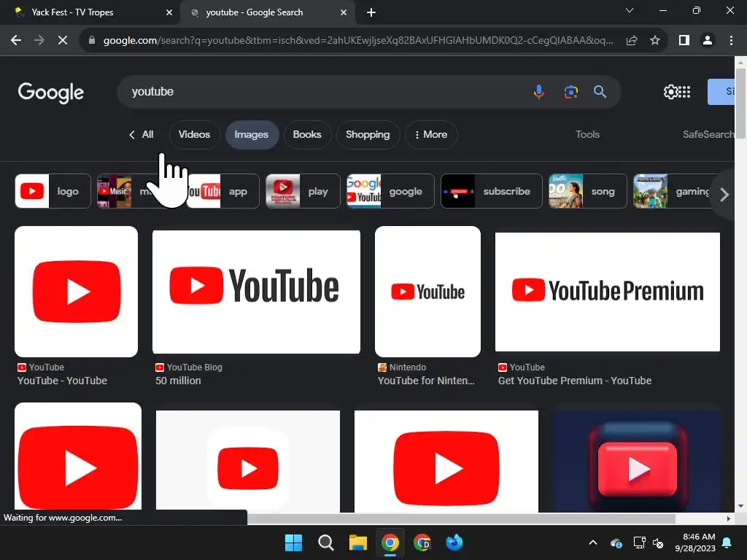Bookmark this tab with the star
This screenshot has width=747, height=560.
tap(655, 41)
